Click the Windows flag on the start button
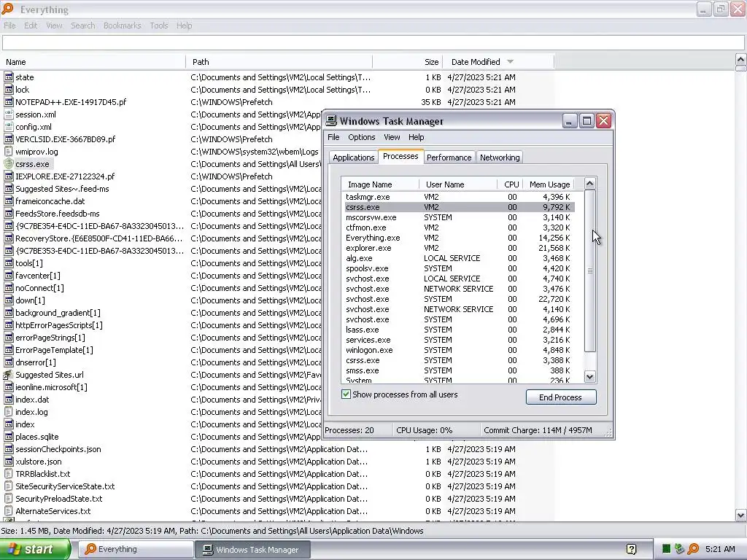The image size is (747, 560). click(x=15, y=549)
